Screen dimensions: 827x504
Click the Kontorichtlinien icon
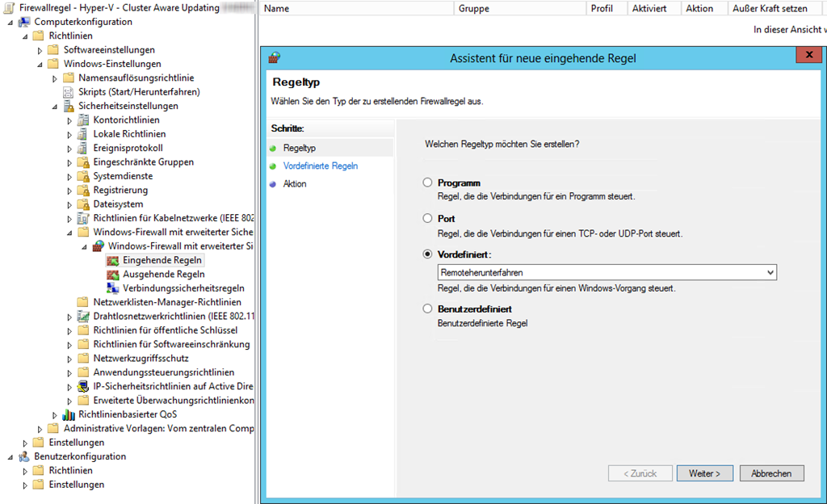83,120
